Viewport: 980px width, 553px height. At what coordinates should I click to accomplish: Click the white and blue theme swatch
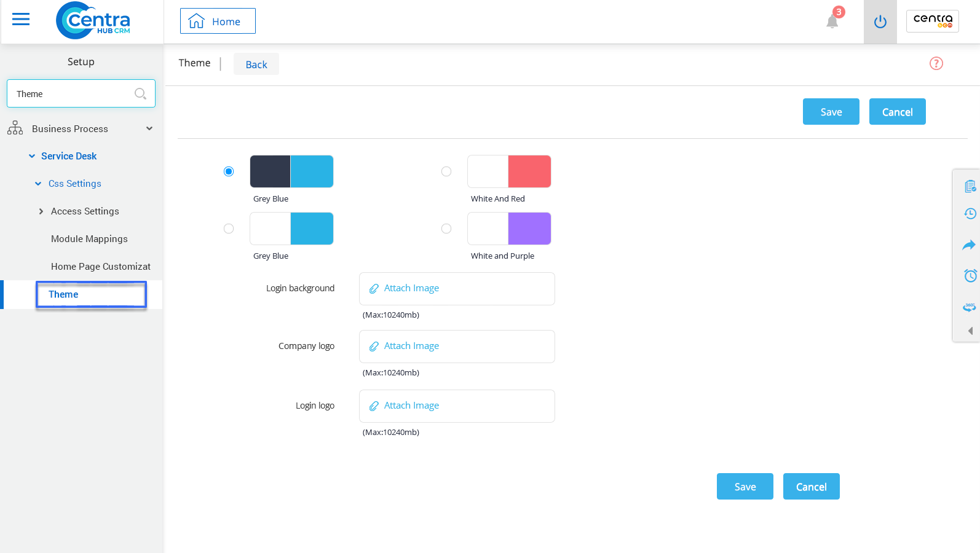291,229
